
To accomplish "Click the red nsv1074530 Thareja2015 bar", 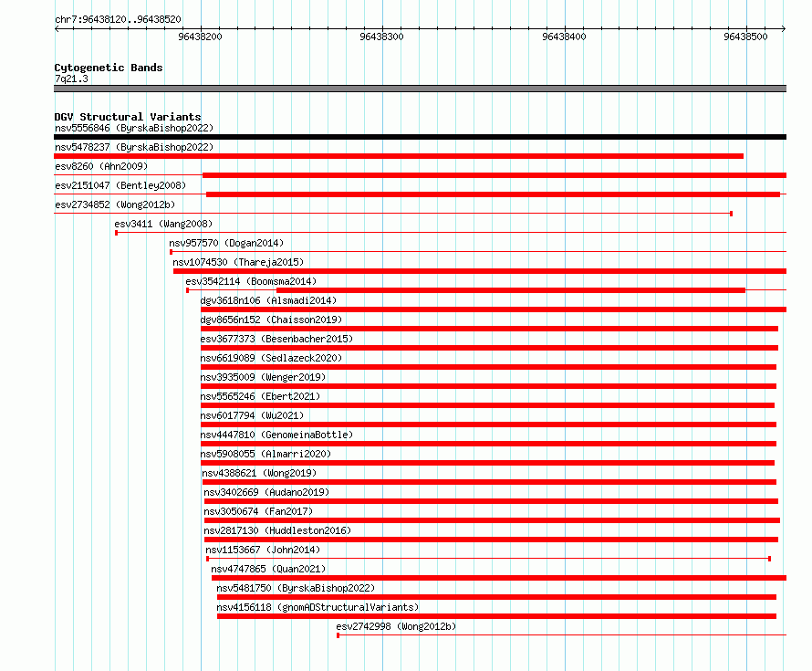I will click(480, 271).
